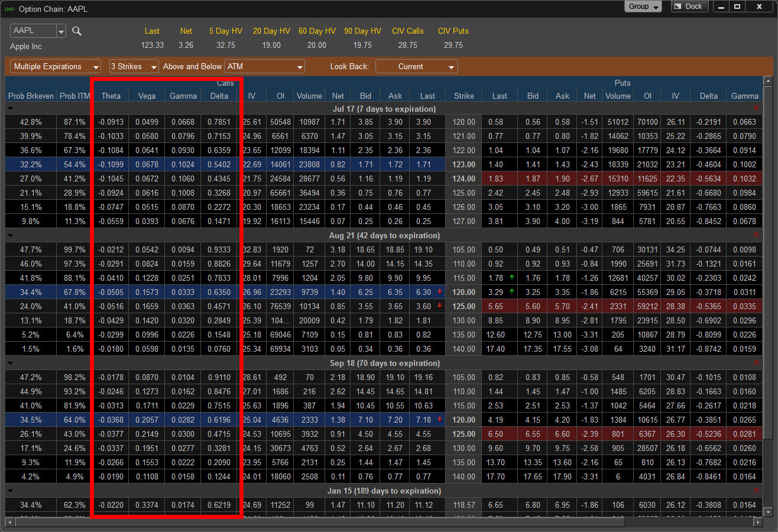The image size is (778, 532).
Task: Click put volume value 51012
Action: pyautogui.click(x=618, y=122)
